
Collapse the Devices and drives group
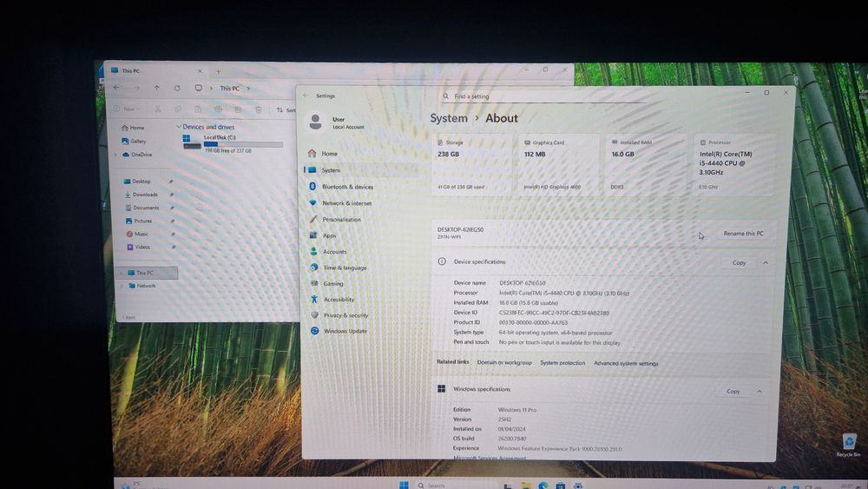[x=178, y=127]
